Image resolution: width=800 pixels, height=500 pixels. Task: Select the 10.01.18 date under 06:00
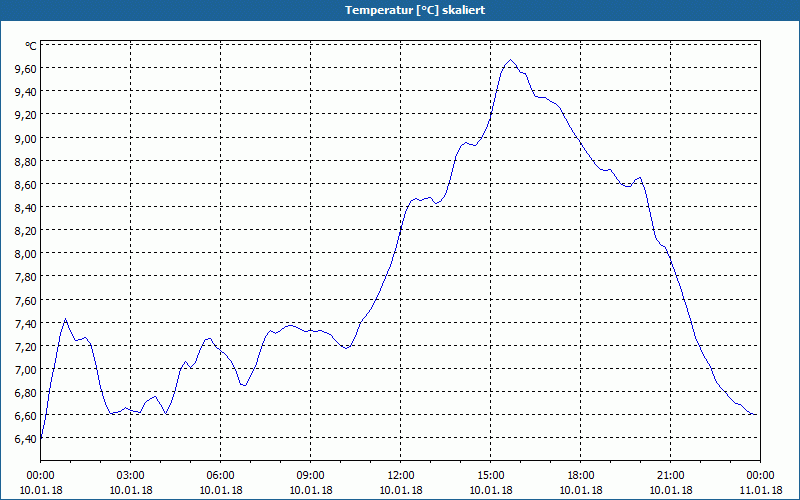coord(220,490)
